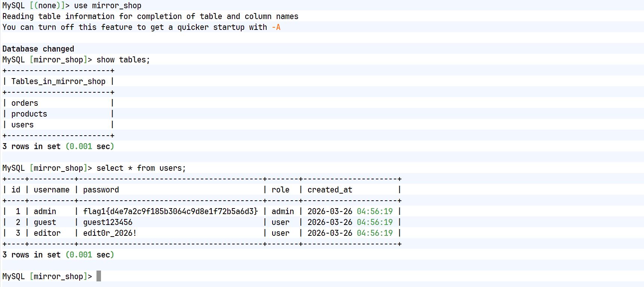Click the guest123456 password text

(x=108, y=222)
